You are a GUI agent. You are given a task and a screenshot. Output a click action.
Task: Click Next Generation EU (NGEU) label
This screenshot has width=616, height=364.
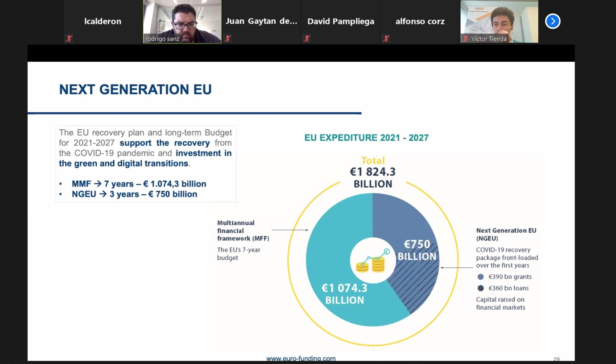[x=506, y=234]
